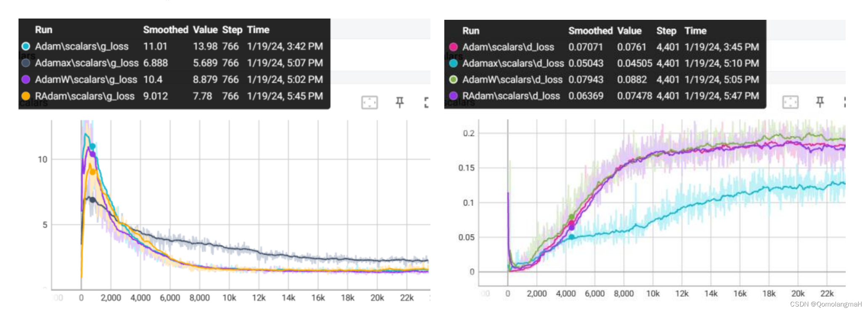This screenshot has width=868, height=312.
Task: Click value 13.98 in the Adam g_loss row
Action: pyautogui.click(x=205, y=46)
